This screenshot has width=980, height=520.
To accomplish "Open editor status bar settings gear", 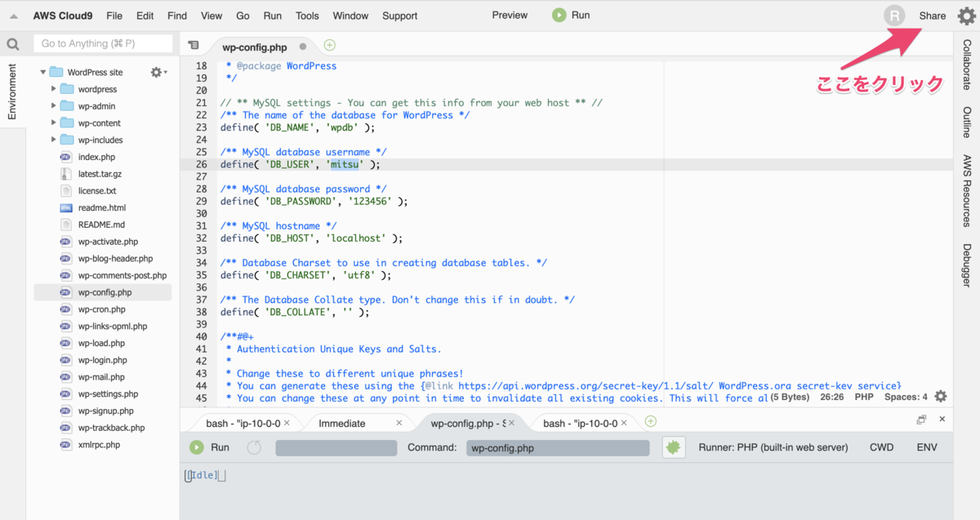I will point(941,397).
